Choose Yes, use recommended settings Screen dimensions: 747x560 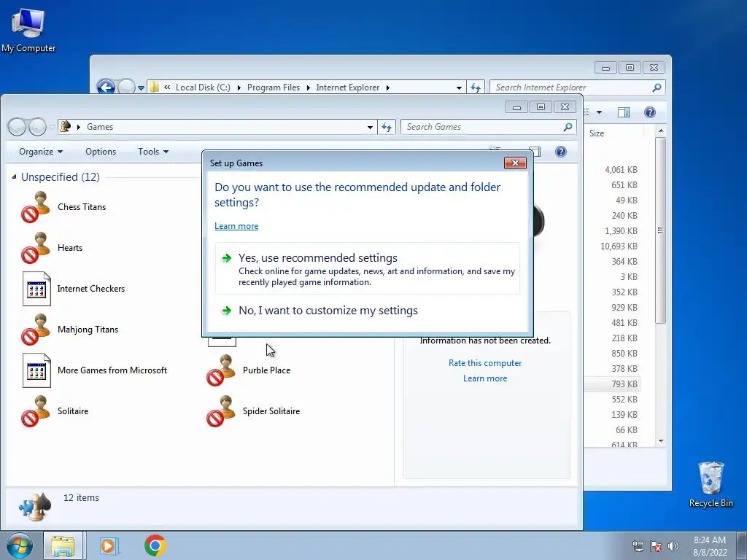click(368, 268)
